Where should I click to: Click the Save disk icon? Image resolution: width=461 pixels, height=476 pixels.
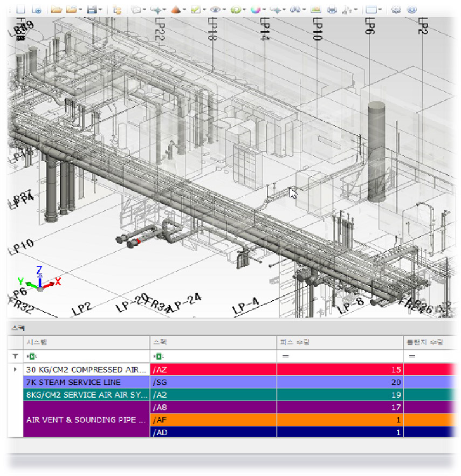[x=91, y=10]
